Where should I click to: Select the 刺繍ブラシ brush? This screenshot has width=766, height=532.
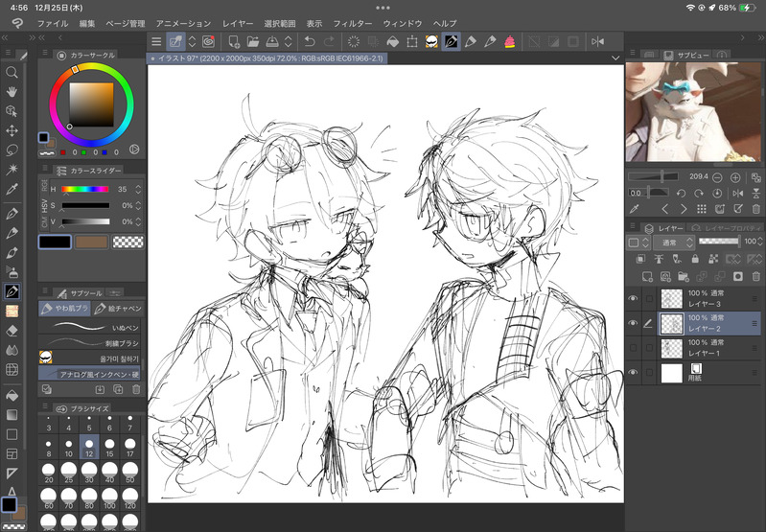tap(89, 343)
